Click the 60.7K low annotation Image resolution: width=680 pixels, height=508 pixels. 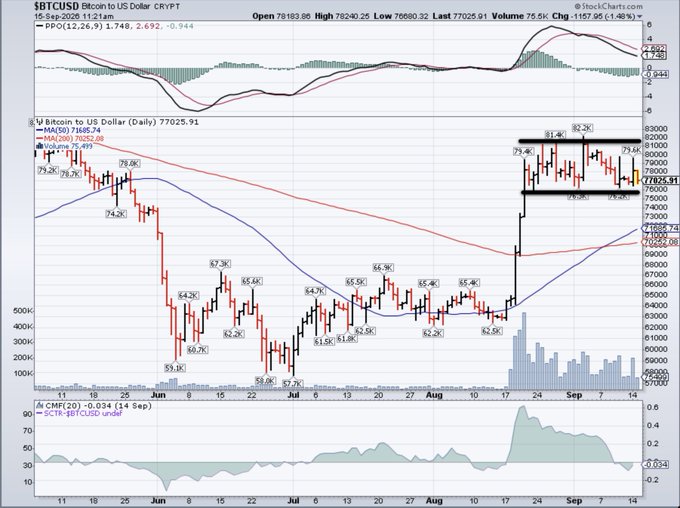197,350
